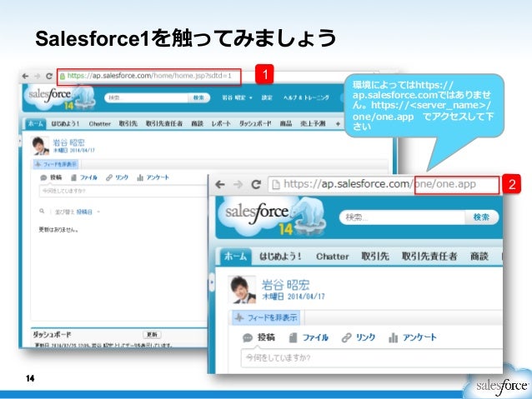Image resolution: width=532 pixels, height=399 pixels.
Task: Click profile photo in rear window
Action: click(x=40, y=146)
